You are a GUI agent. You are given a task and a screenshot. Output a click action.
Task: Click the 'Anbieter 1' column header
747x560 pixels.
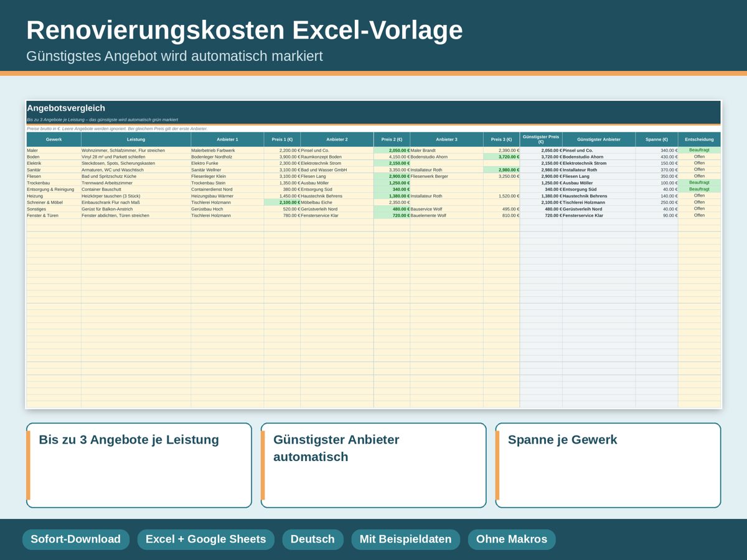tap(227, 139)
